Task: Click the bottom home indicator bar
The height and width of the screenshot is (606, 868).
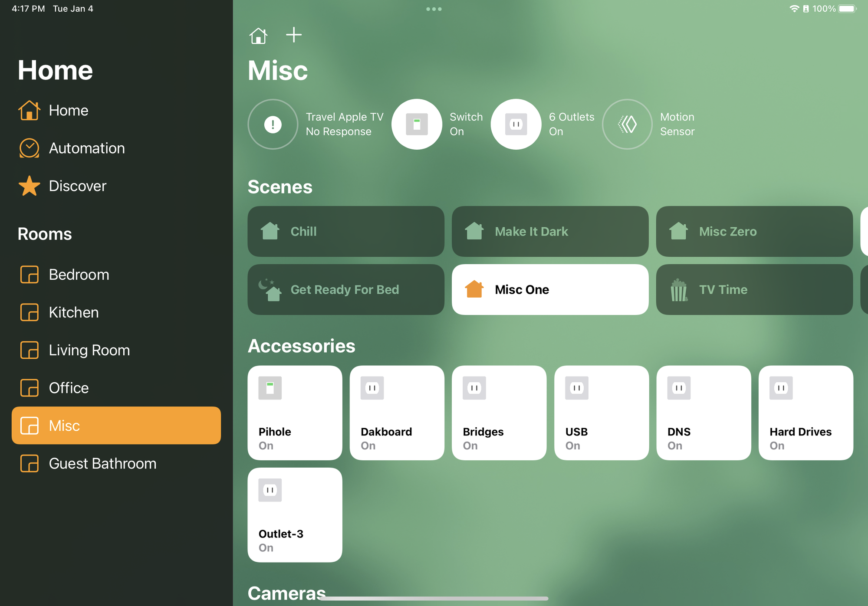Action: 434,599
